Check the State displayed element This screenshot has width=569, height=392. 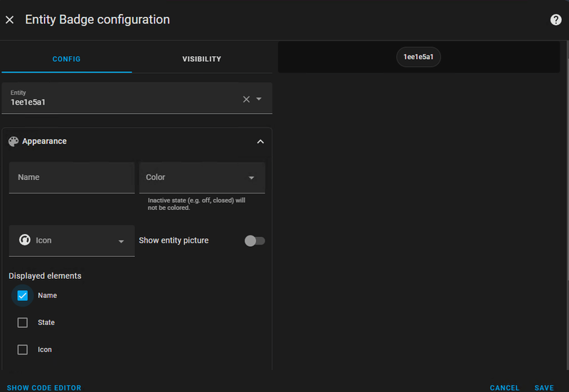(x=23, y=322)
